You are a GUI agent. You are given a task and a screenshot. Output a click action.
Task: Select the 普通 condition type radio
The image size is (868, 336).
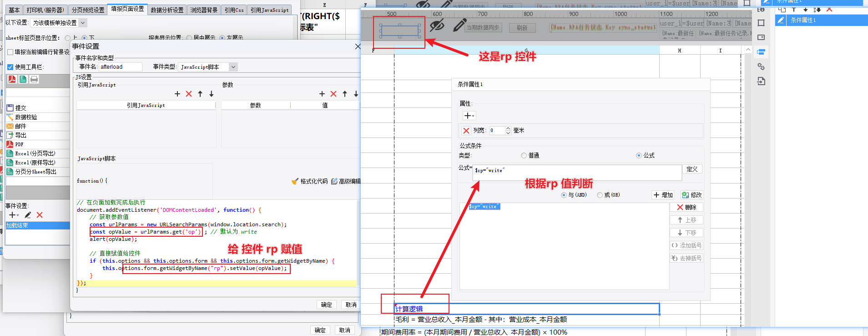(524, 156)
